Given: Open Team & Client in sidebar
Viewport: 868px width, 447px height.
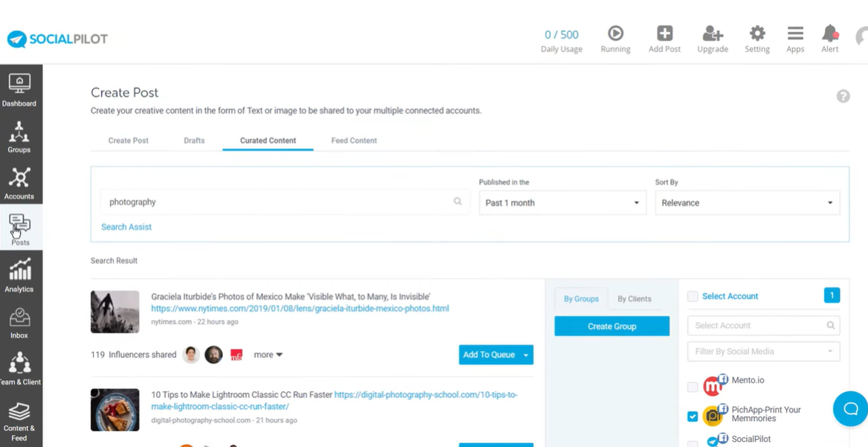Looking at the screenshot, I should tap(20, 368).
